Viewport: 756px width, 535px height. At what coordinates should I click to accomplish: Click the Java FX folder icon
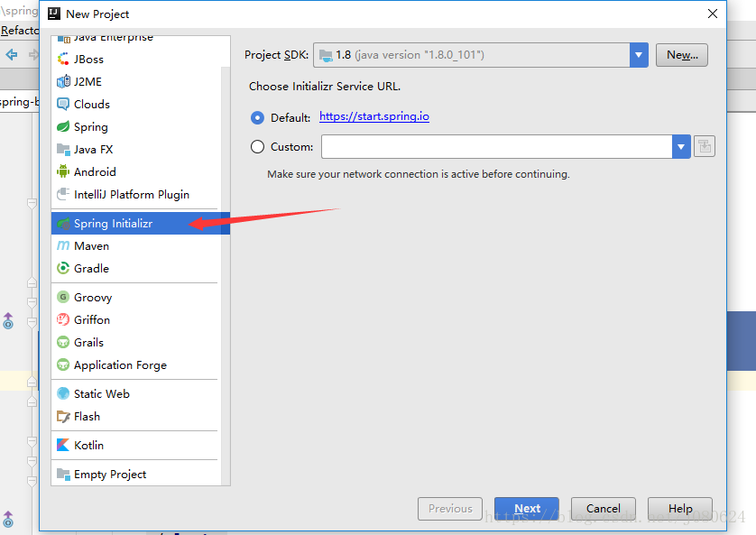pos(63,150)
